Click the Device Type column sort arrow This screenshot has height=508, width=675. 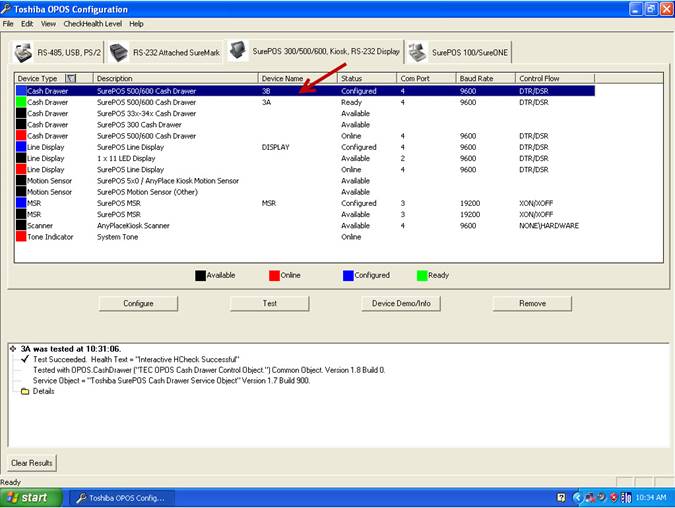70,78
